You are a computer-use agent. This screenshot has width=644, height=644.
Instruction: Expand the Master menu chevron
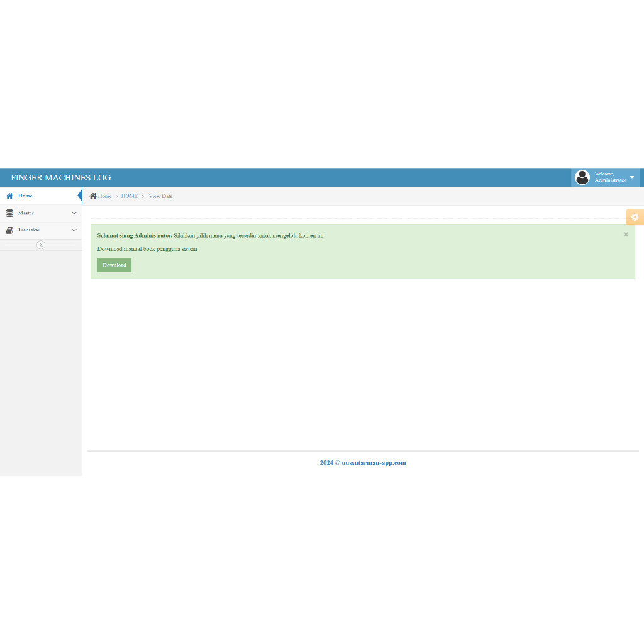coord(74,213)
